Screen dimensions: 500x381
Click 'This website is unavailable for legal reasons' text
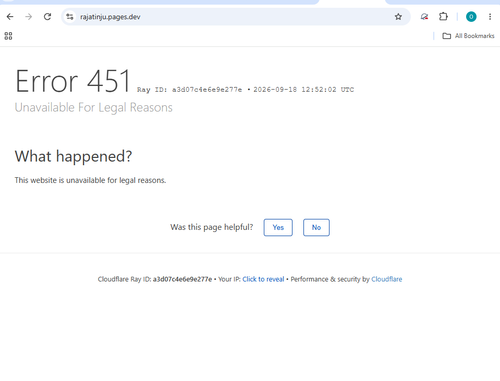tap(90, 180)
